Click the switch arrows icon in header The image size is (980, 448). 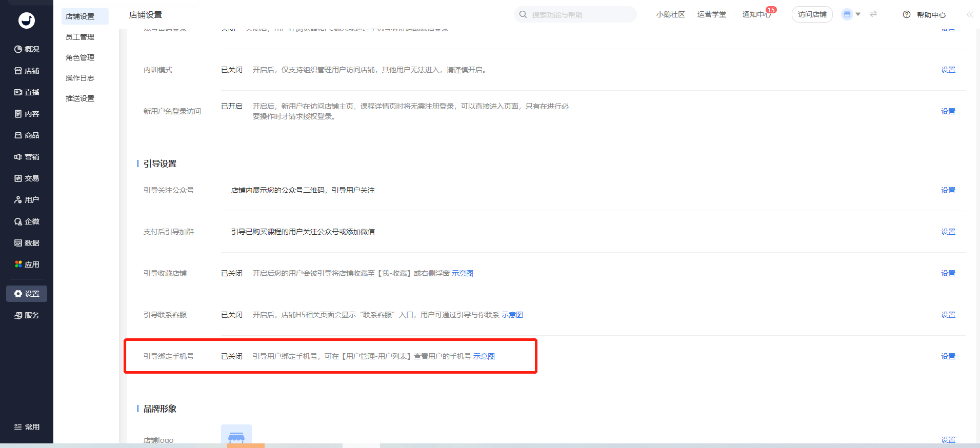873,14
